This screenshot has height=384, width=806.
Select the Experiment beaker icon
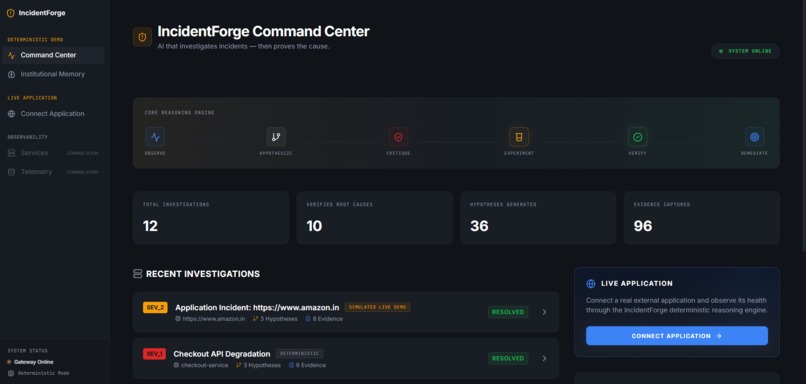pos(519,137)
